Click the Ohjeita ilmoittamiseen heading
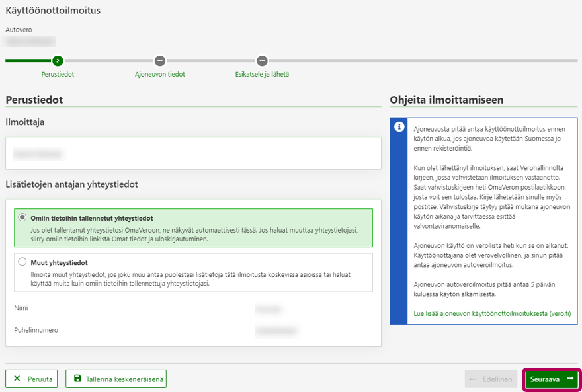The image size is (582, 392). click(446, 100)
